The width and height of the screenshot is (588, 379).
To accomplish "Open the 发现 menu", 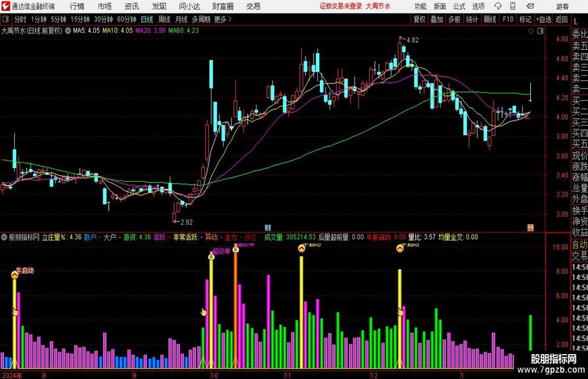I will point(159,6).
